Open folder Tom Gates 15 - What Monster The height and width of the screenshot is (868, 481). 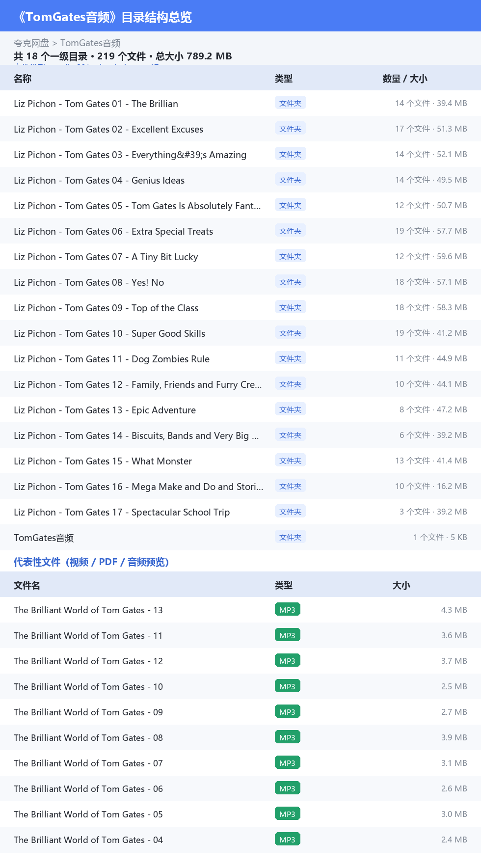(x=240, y=461)
